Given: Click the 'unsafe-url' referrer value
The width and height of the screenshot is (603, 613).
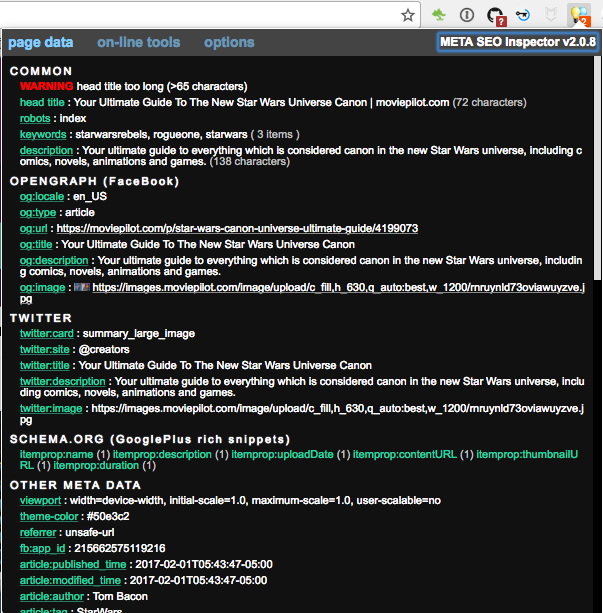Looking at the screenshot, I should [x=90, y=533].
